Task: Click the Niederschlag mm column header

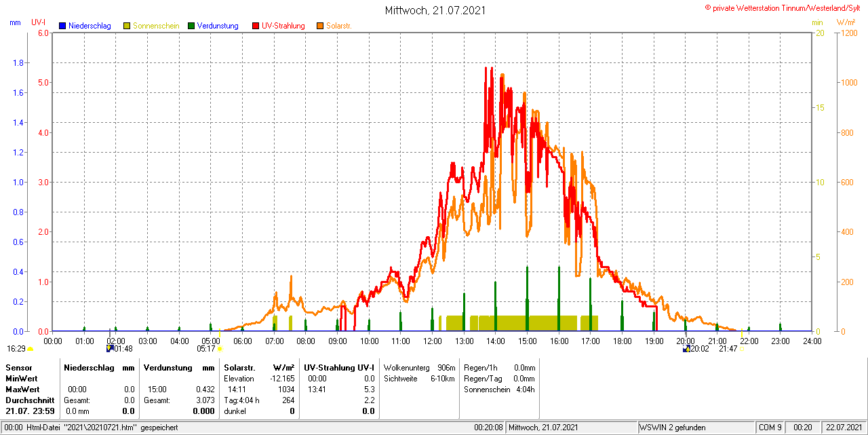Action: [x=99, y=367]
